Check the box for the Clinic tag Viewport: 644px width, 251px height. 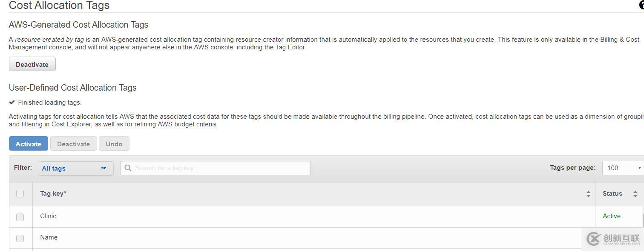click(20, 217)
